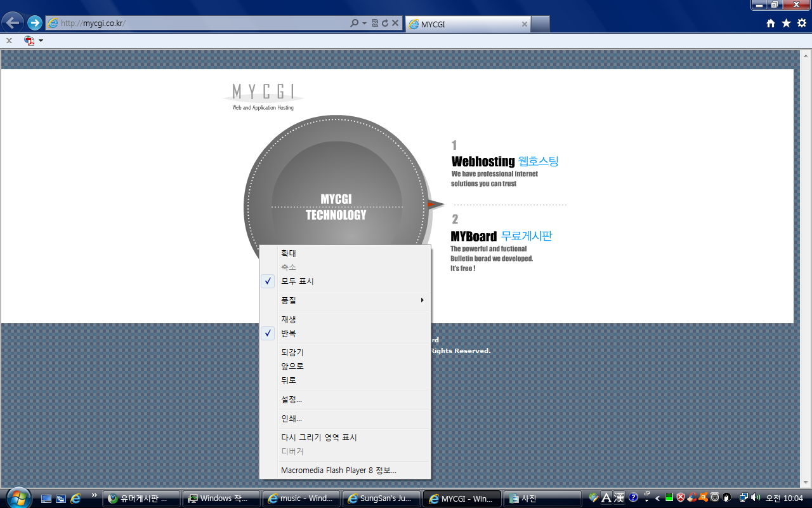This screenshot has height=508, width=812.
Task: Select 재생 play in the context menu
Action: pyautogui.click(x=345, y=319)
